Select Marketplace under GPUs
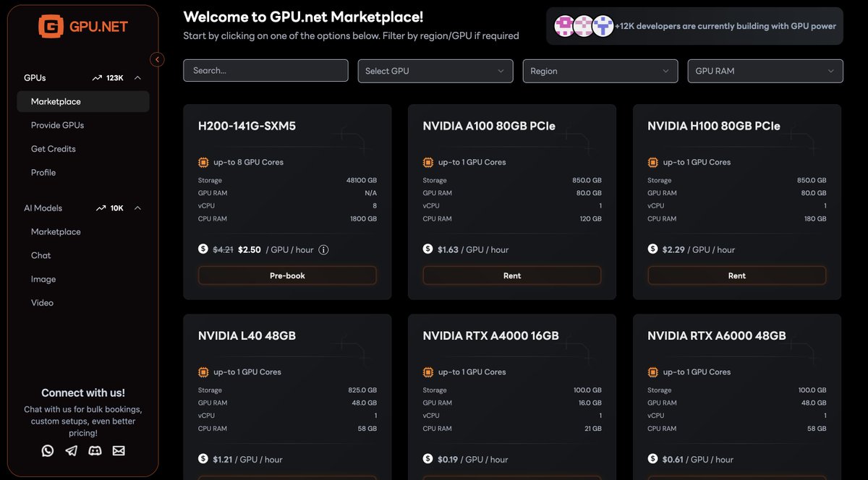The width and height of the screenshot is (868, 480). click(83, 102)
